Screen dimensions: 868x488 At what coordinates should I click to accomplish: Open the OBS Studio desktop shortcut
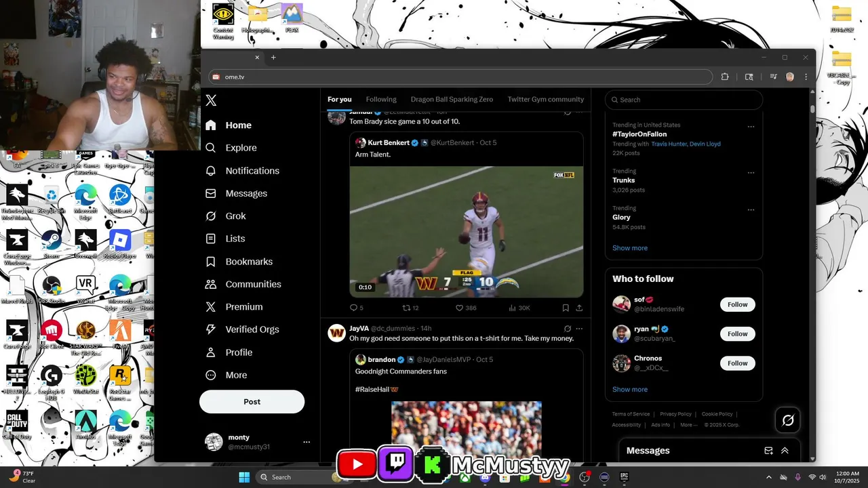point(52,289)
